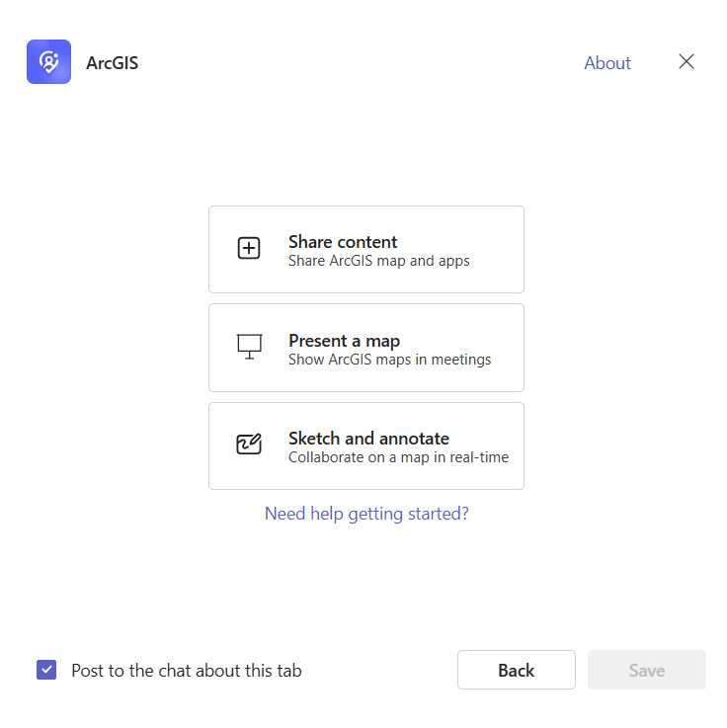Click the Present a map screen icon
The height and width of the screenshot is (728, 727).
(249, 347)
